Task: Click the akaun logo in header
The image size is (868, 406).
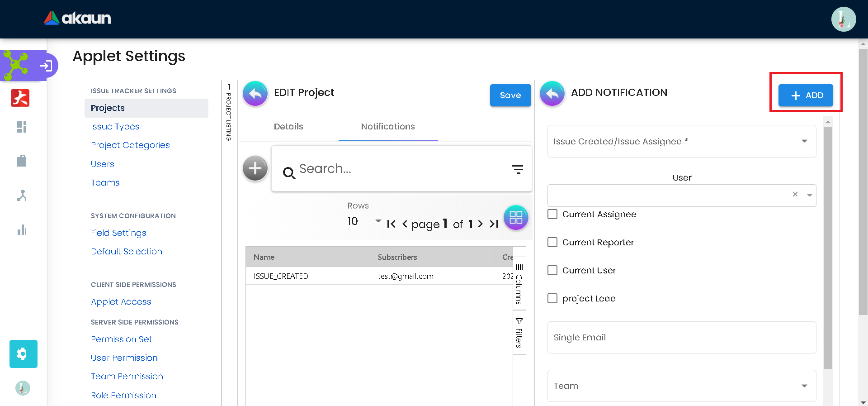Action: 77,18
